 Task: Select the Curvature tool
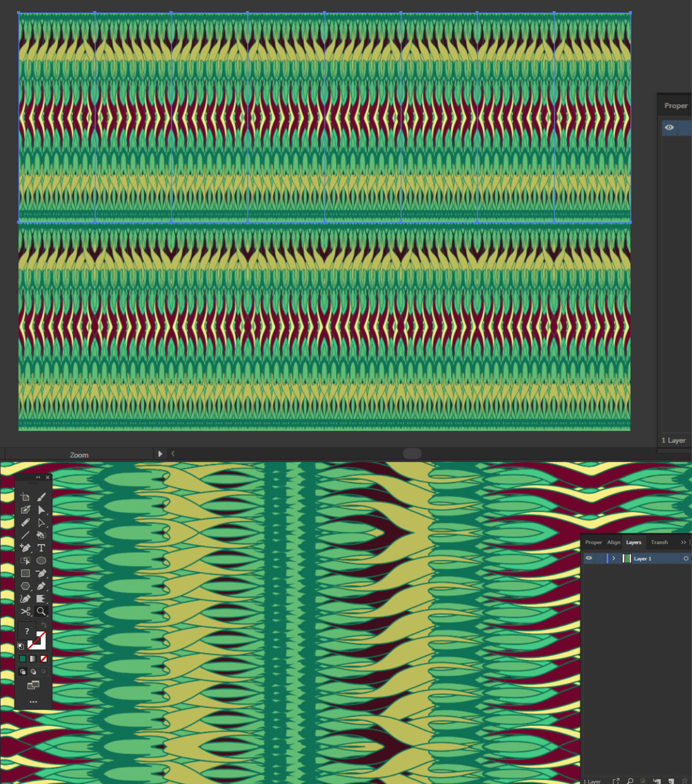(x=25, y=599)
